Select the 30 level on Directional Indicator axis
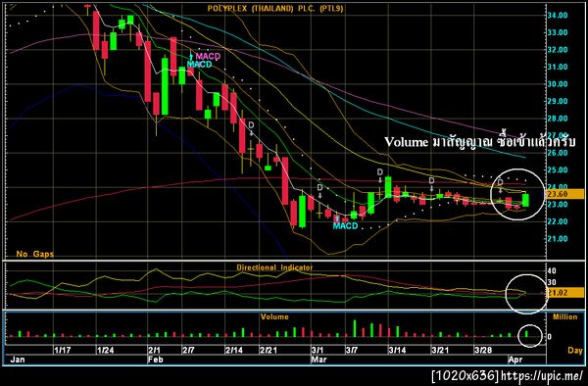588x386 pixels. [552, 282]
